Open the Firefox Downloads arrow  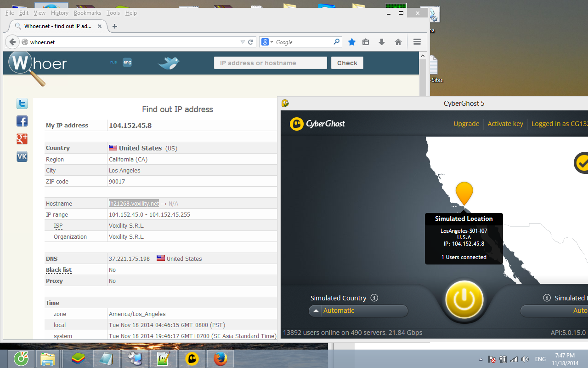point(381,42)
